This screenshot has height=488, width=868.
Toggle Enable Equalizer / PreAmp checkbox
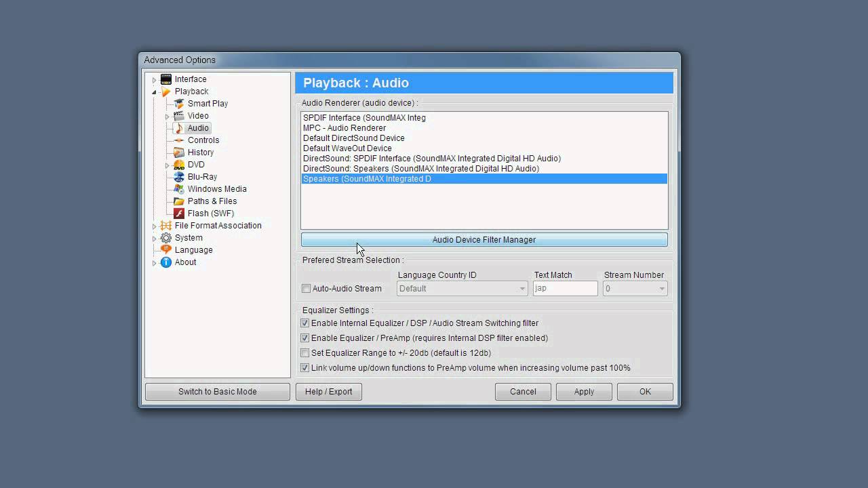305,338
